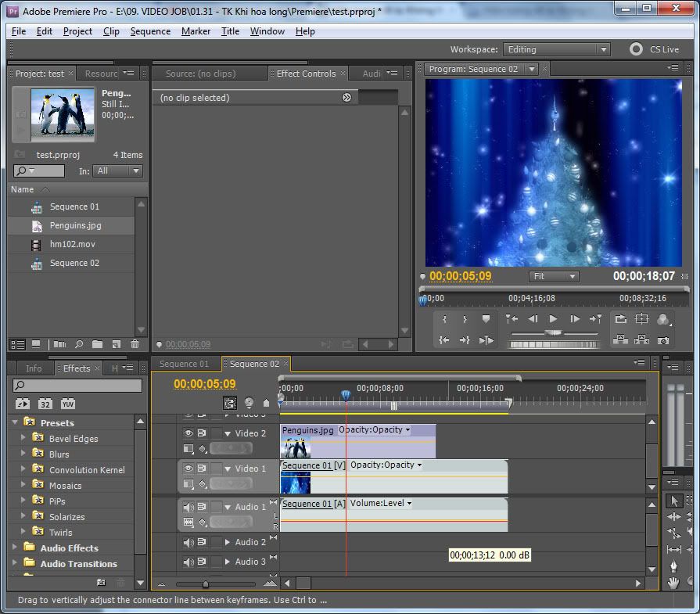Click the Play In to Out button
The width and height of the screenshot is (700, 614).
486,339
